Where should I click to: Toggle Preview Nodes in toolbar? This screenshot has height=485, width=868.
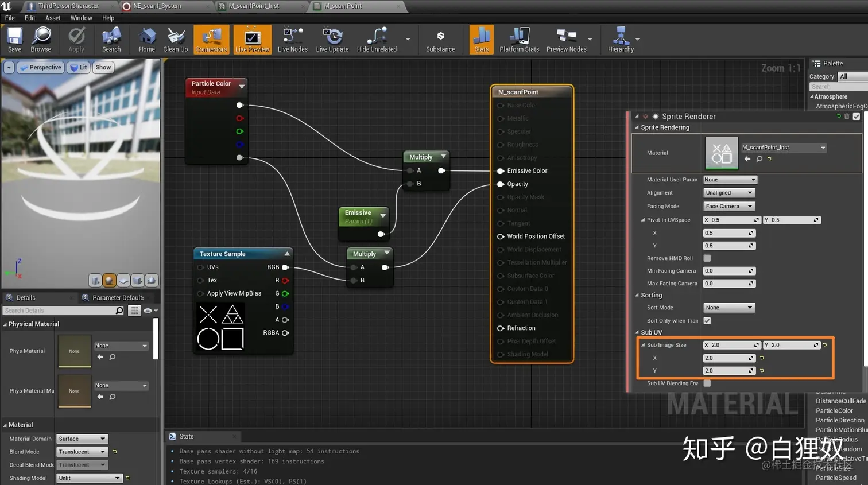click(x=567, y=40)
